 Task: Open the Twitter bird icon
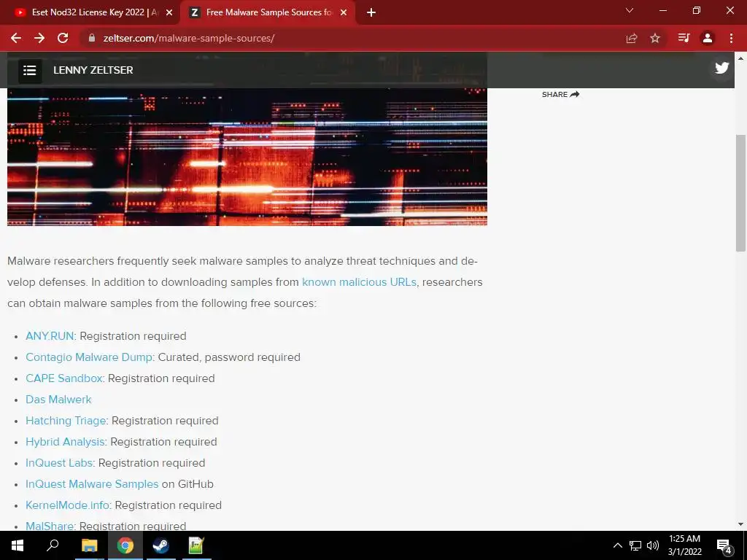(721, 68)
